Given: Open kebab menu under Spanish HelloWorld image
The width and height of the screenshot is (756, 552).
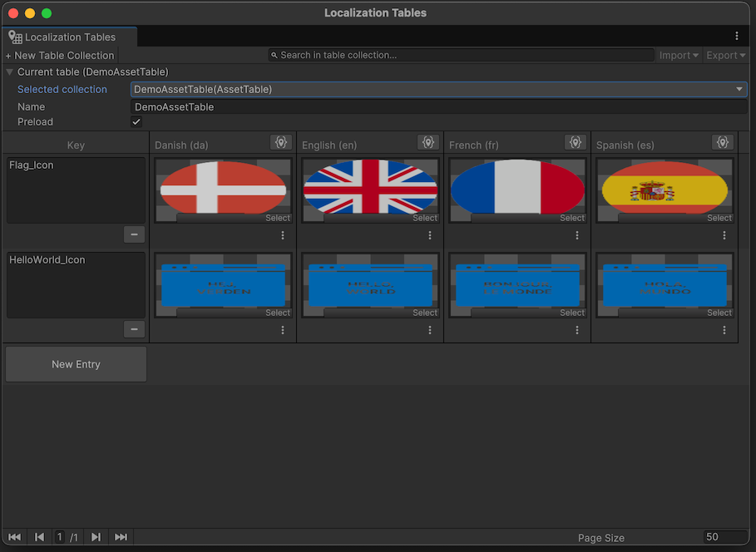Looking at the screenshot, I should [x=724, y=330].
